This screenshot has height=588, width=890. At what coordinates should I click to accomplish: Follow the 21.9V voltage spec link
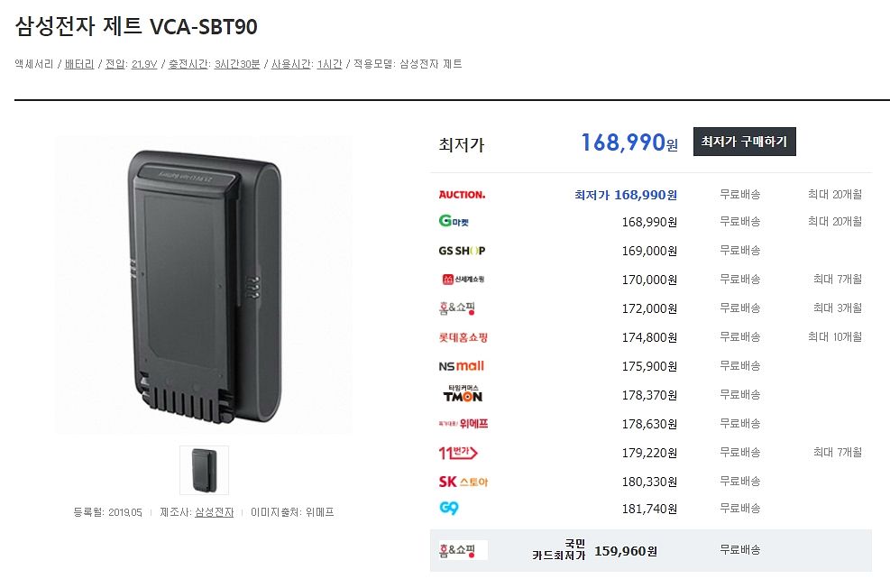pyautogui.click(x=144, y=64)
